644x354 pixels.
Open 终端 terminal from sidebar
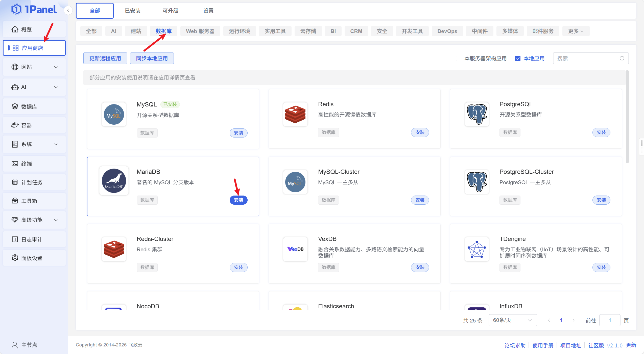click(26, 164)
